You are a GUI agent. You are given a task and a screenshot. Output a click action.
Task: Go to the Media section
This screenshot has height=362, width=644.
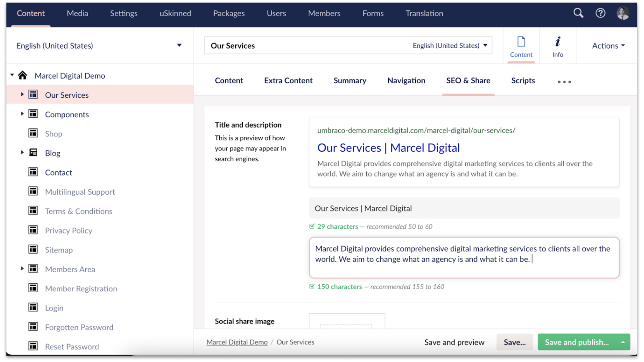(77, 13)
